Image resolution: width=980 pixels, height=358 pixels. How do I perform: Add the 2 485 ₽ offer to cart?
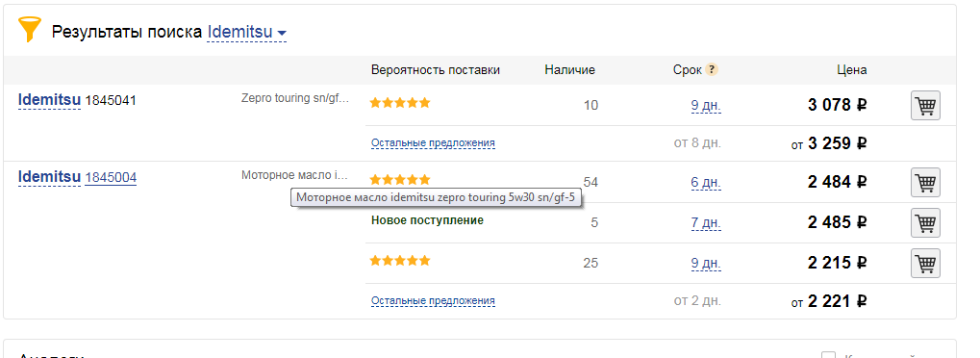[925, 222]
